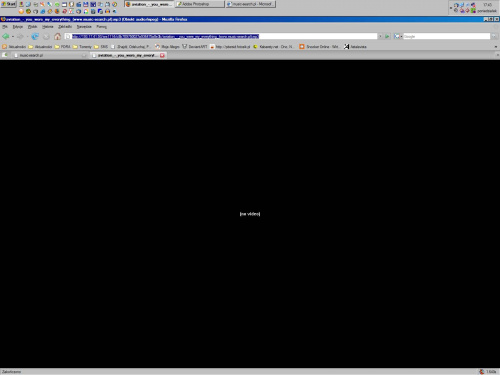500x375 pixels.
Task: Open the DeviantART bookmark
Action: [x=195, y=47]
